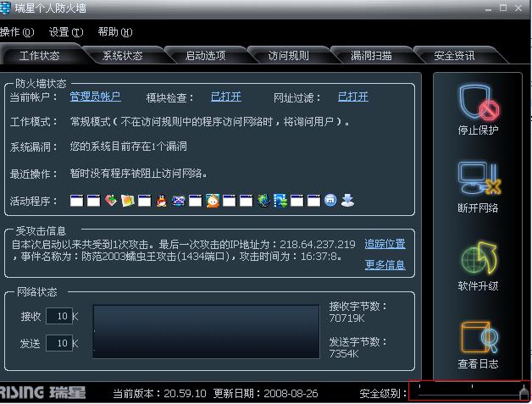Click the envelope mail icon in active programs
The width and height of the screenshot is (532, 404).
[x=179, y=201]
